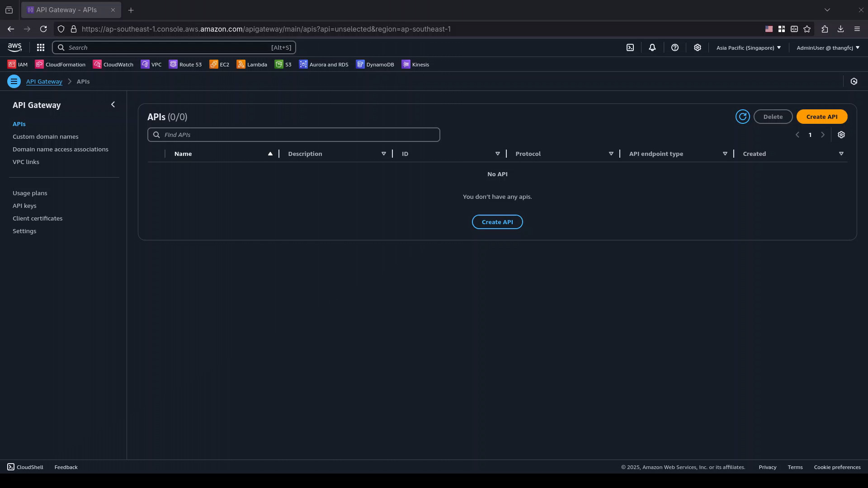The image size is (868, 488).
Task: Sort by Created column arrow
Action: (841, 154)
